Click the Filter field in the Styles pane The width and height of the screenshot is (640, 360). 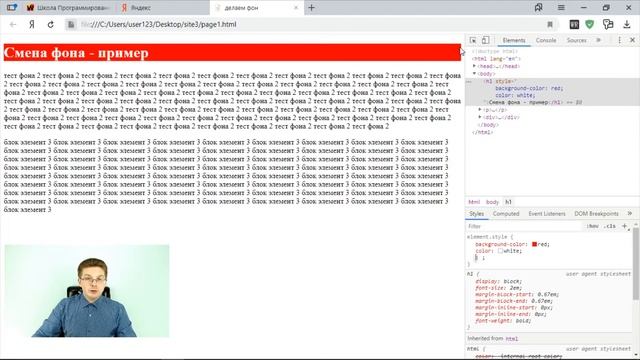tap(524, 226)
